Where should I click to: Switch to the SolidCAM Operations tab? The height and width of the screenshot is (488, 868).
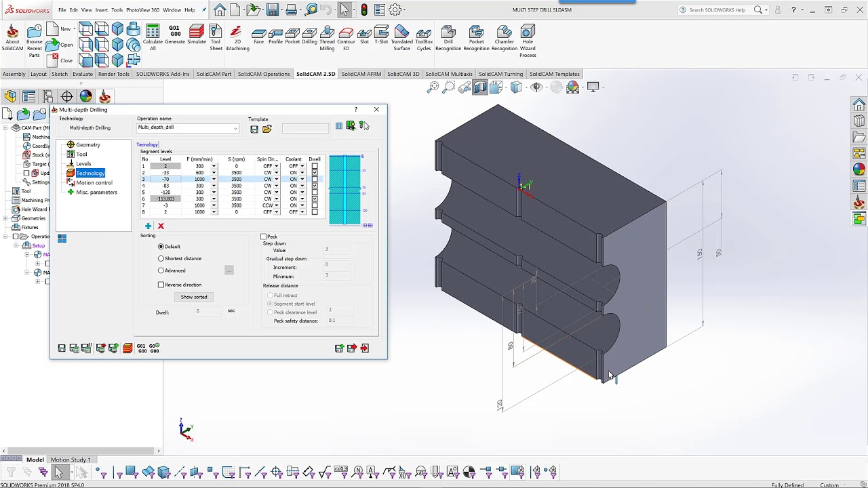264,74
